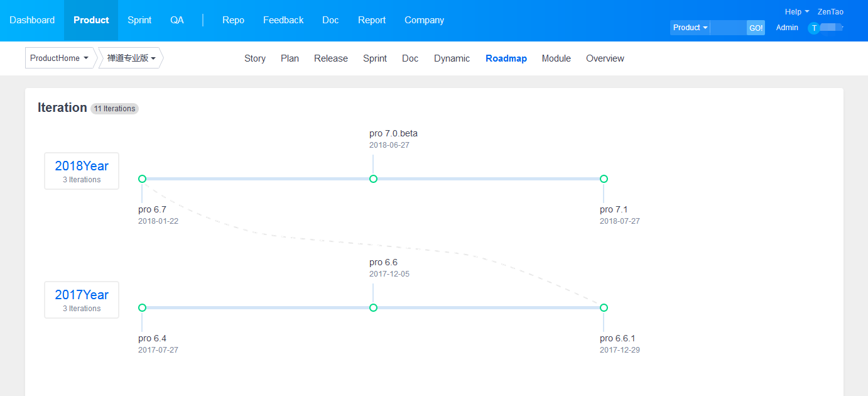Image resolution: width=868 pixels, height=396 pixels.
Task: Open the Help dropdown menu
Action: 796,12
